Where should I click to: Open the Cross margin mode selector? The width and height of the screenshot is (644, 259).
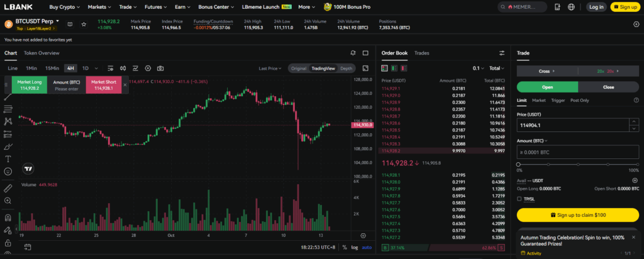pos(545,71)
